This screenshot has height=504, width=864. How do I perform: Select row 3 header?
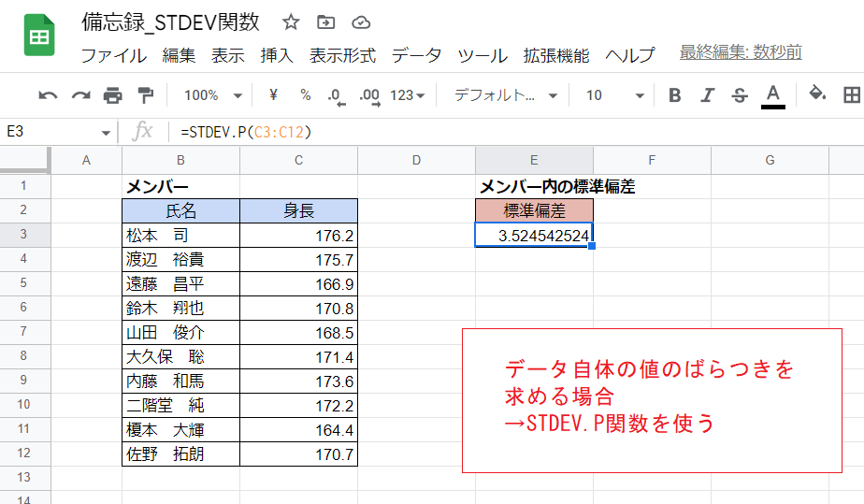(23, 235)
